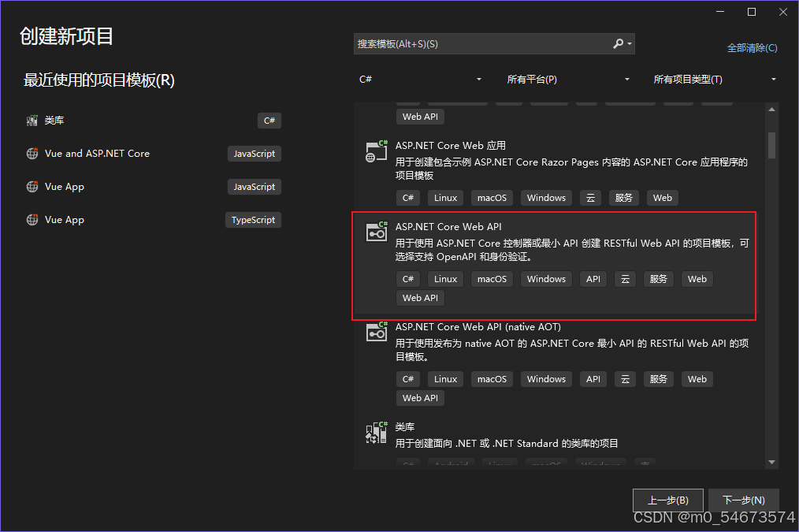Click the scrollbar down arrow
This screenshot has width=799, height=532.
[771, 462]
